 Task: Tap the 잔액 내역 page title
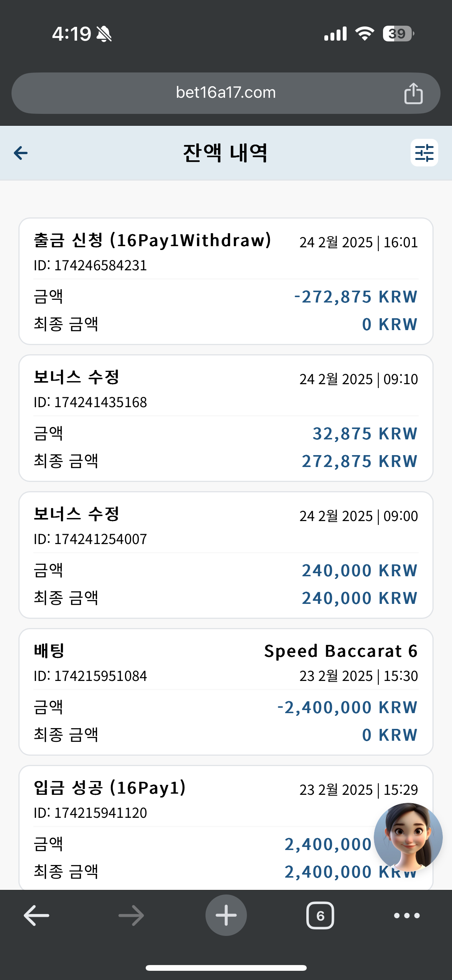pyautogui.click(x=225, y=153)
